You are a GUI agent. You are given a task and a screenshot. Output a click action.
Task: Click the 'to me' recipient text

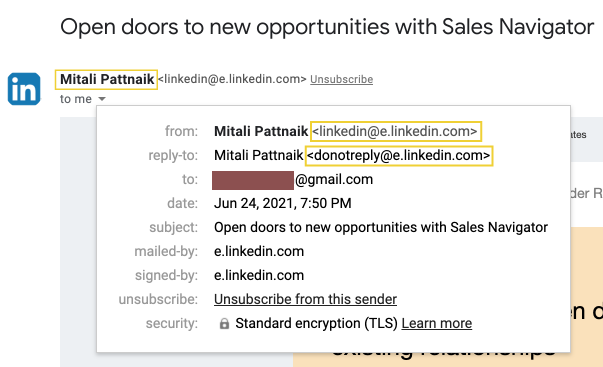click(x=76, y=99)
